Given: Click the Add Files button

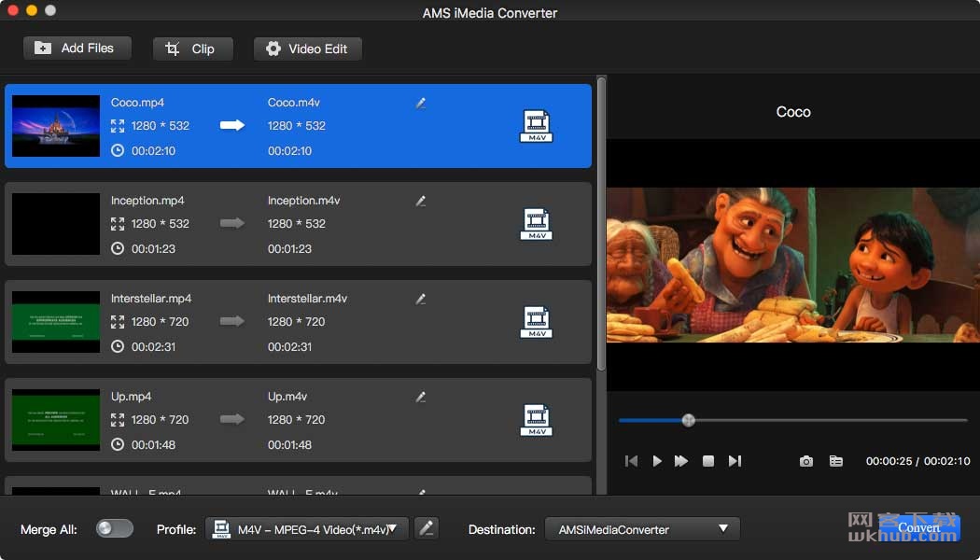Looking at the screenshot, I should pyautogui.click(x=77, y=49).
